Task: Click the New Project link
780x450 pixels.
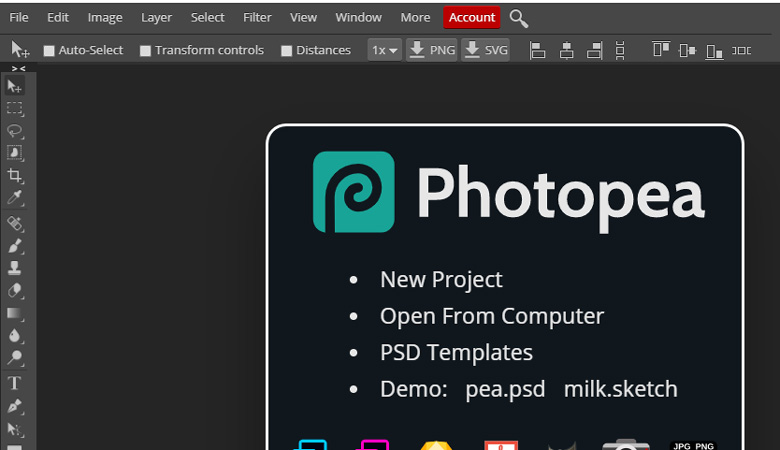Action: pos(441,280)
